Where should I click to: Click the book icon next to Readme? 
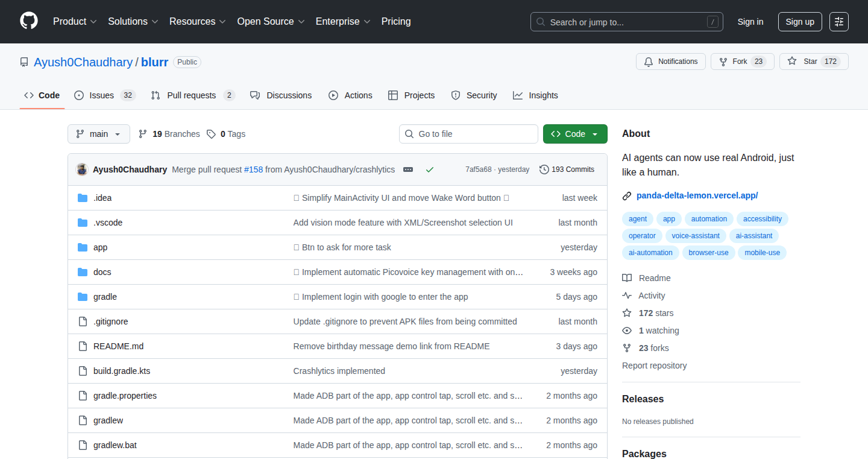627,278
